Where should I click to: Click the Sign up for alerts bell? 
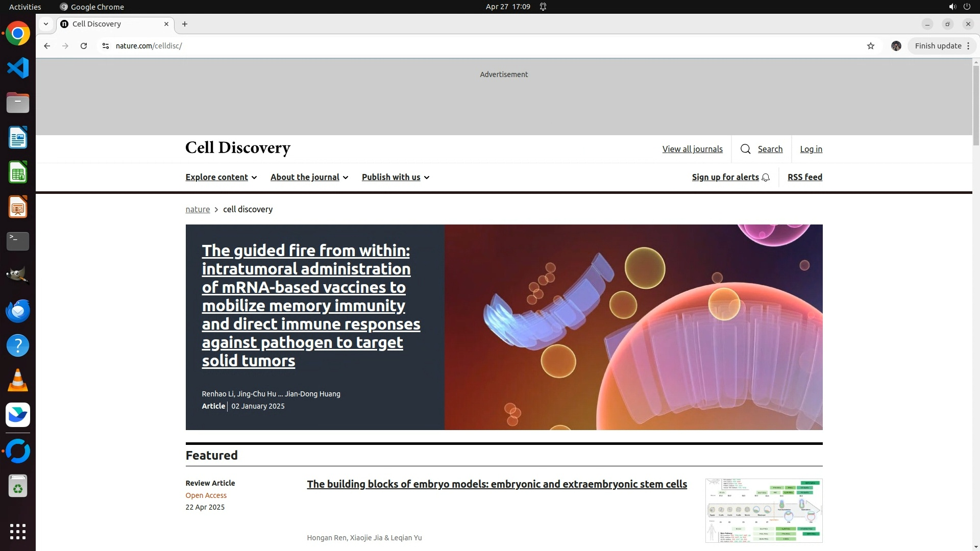(x=766, y=178)
